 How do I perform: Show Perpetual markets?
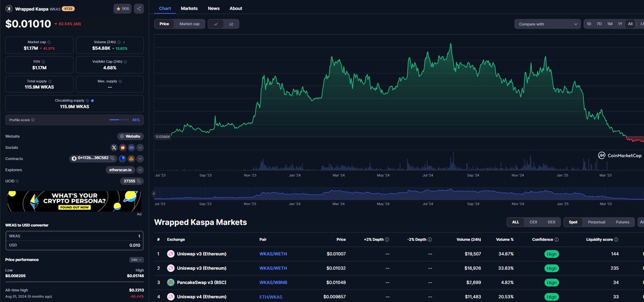(596, 222)
